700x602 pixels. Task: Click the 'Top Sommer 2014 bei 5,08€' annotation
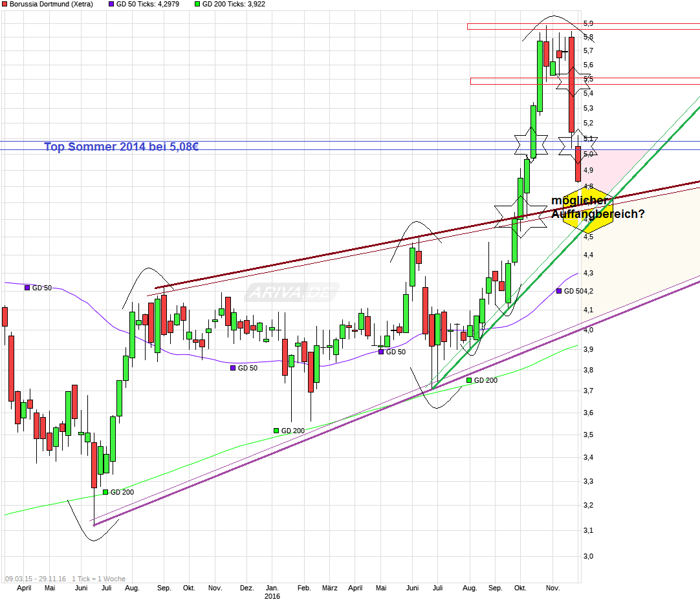click(x=122, y=146)
